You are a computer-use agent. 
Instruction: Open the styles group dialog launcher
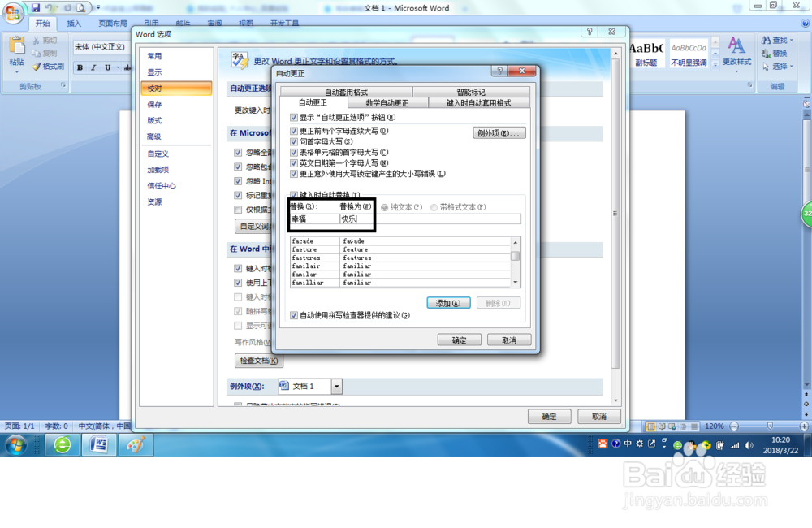(749, 85)
